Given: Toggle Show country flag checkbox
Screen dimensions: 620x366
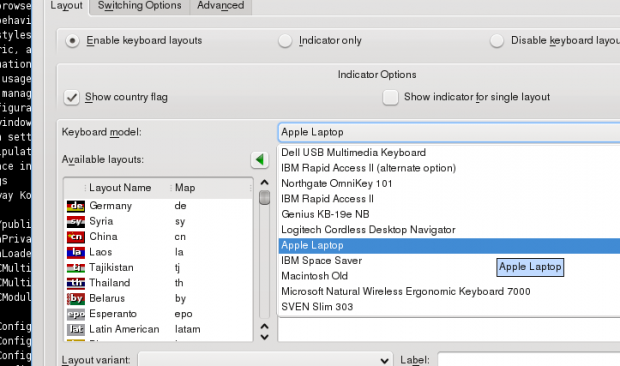Looking at the screenshot, I should 72,97.
